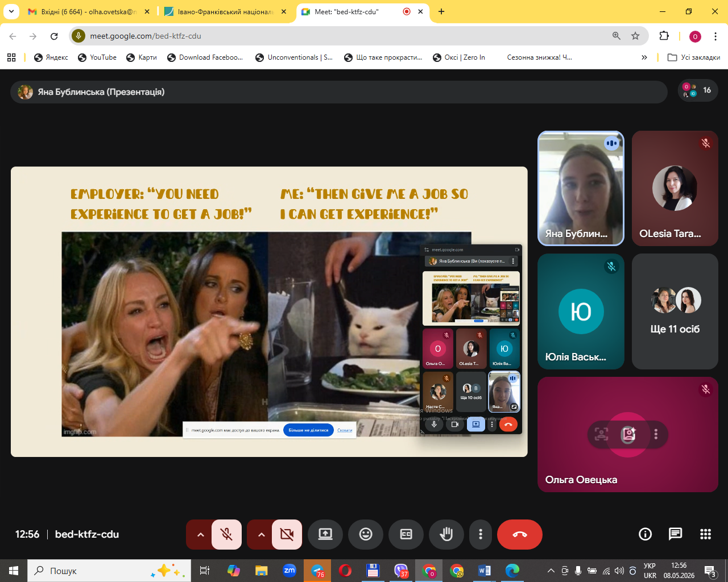
Task: Open a new browser tab
Action: [x=441, y=11]
